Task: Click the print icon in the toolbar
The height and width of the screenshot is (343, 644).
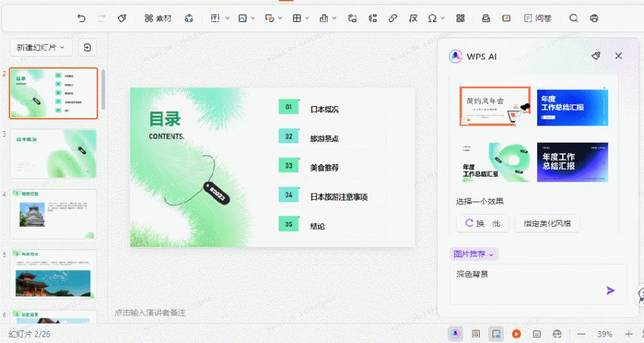Action: 594,18
